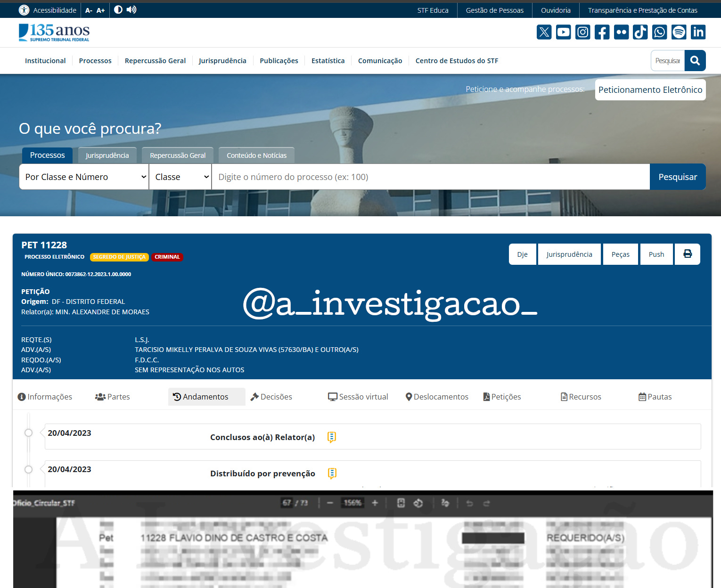The height and width of the screenshot is (588, 721).
Task: Zoom out in the PDF viewer toolbar
Action: click(x=330, y=503)
